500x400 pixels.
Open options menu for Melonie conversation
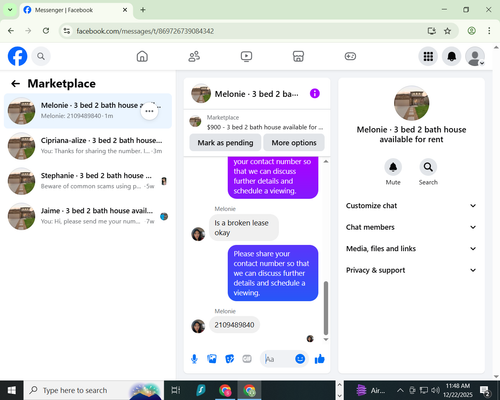click(x=149, y=111)
